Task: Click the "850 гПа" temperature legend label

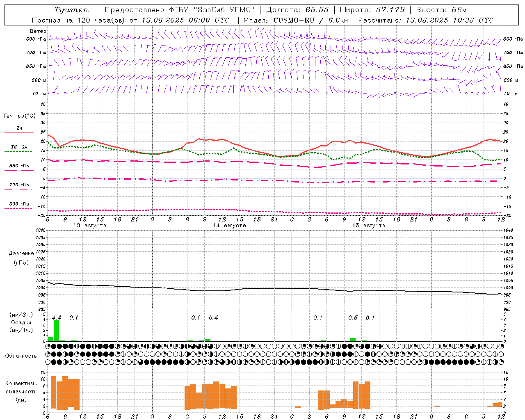Action: click(19, 166)
